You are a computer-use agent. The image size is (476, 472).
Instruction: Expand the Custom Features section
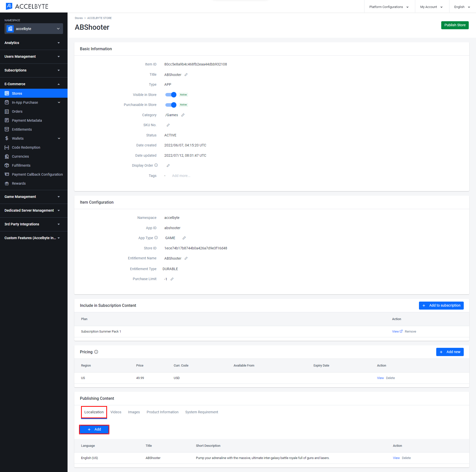point(34,238)
